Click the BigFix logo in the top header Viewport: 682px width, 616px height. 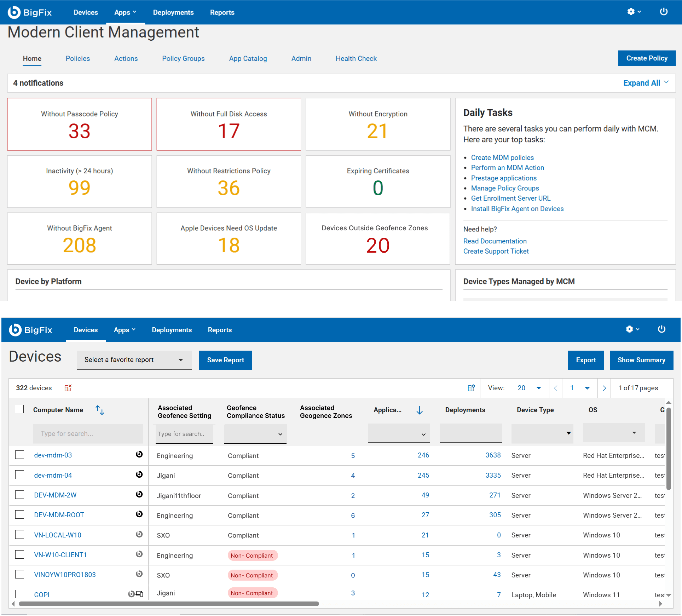(x=30, y=12)
